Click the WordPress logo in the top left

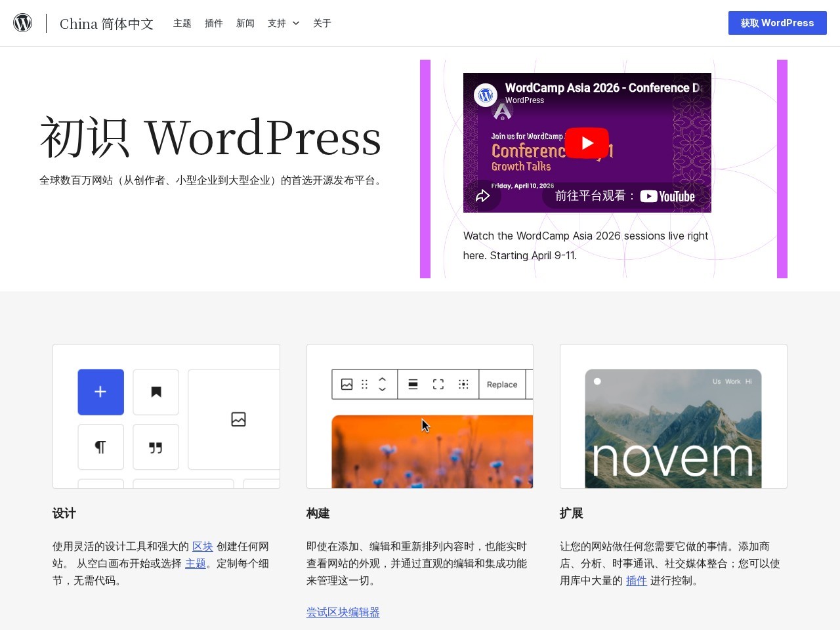point(23,22)
